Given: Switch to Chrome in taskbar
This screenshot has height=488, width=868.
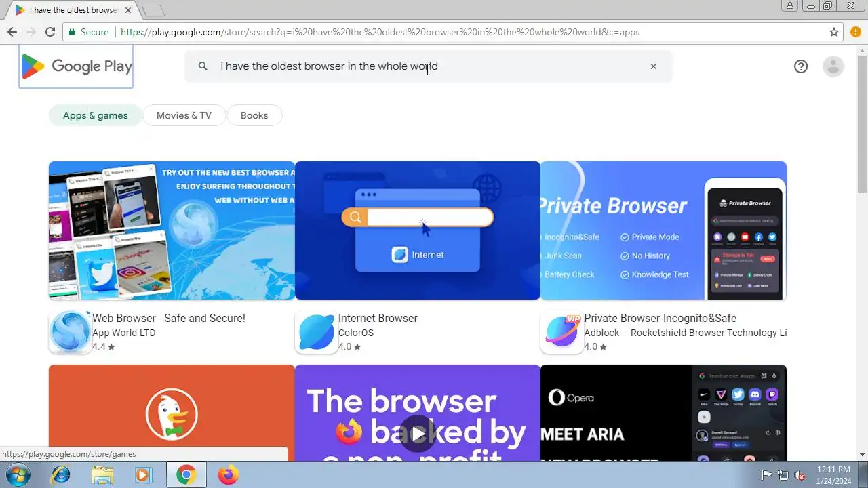Looking at the screenshot, I should coord(186,475).
